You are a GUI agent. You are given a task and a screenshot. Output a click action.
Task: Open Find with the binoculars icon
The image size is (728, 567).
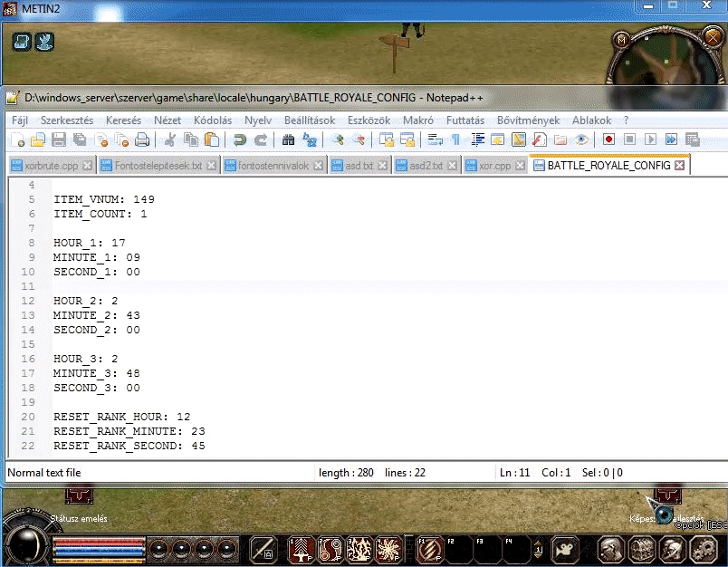pos(288,139)
